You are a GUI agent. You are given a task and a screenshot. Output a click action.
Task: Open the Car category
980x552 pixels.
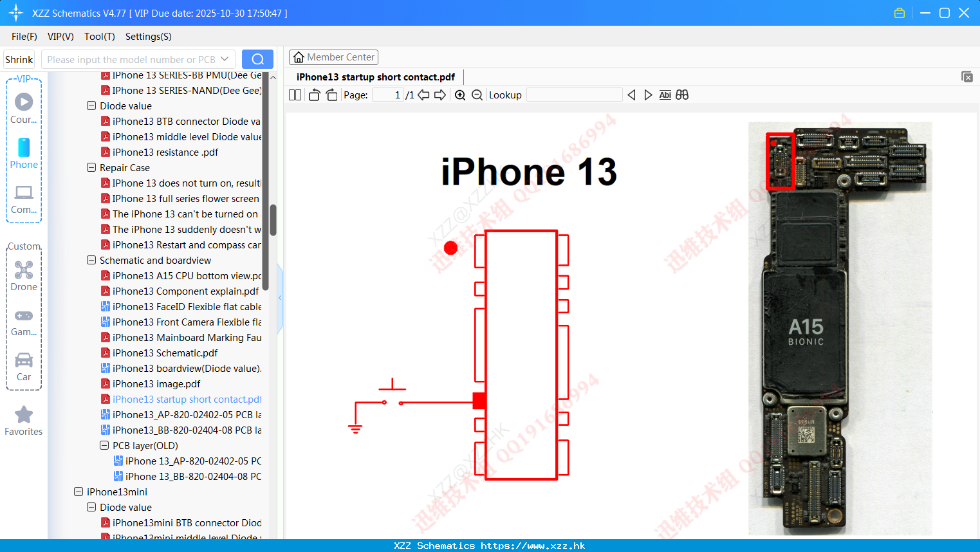[24, 367]
